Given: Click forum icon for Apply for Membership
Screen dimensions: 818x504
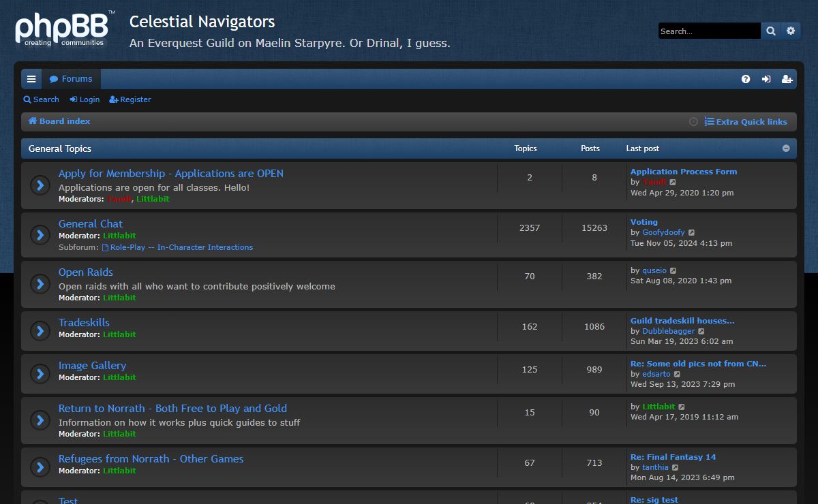Looking at the screenshot, I should click(40, 185).
